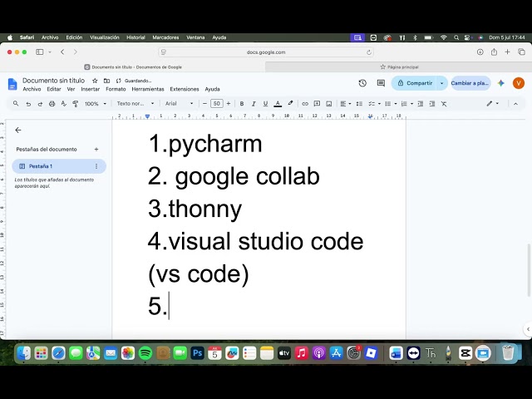Open the Safari share icon

pos(494,52)
